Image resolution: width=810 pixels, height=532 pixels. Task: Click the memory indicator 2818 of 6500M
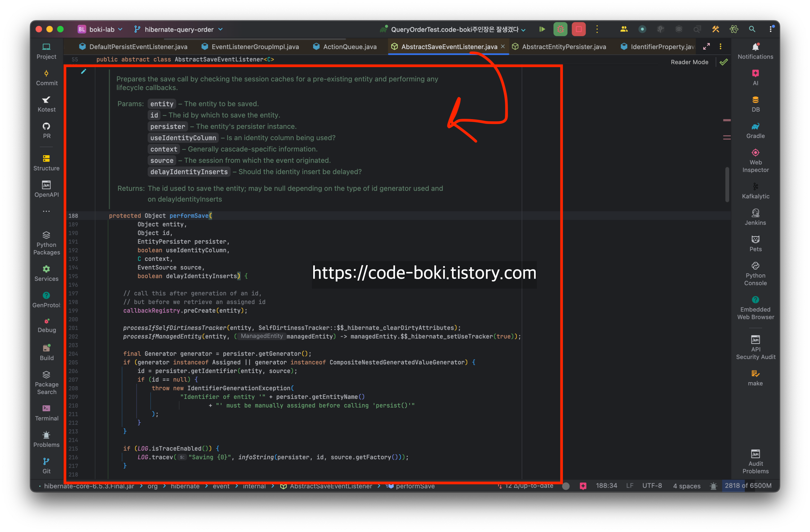coord(748,485)
